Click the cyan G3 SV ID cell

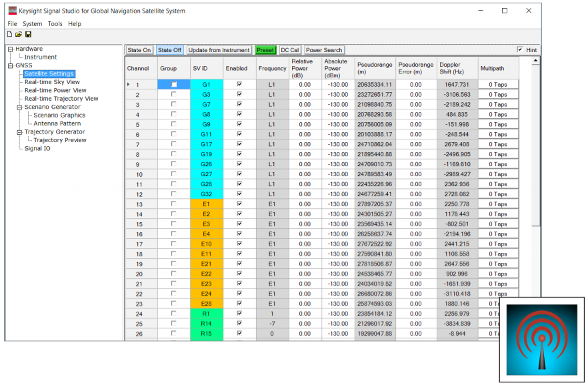[x=207, y=95]
